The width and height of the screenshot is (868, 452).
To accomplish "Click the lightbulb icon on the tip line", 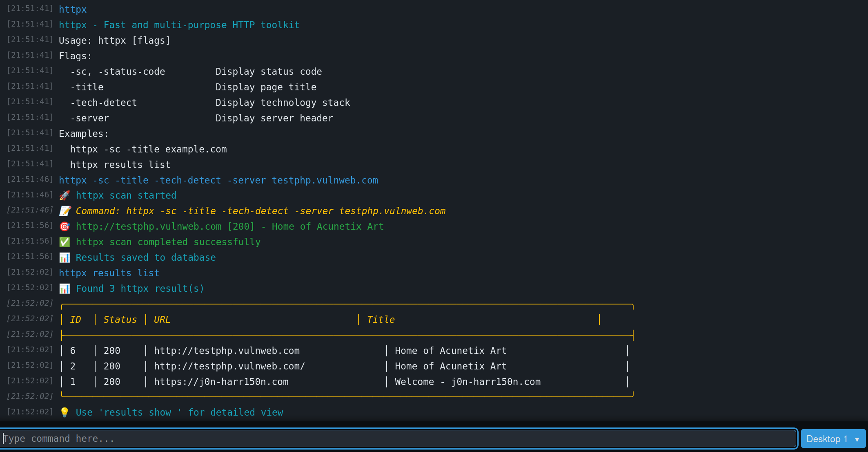I will coord(65,412).
